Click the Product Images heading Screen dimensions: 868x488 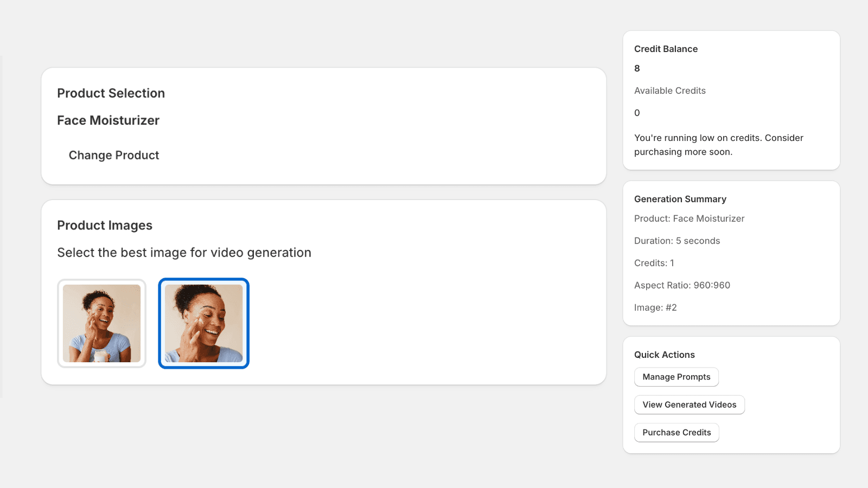tap(105, 225)
